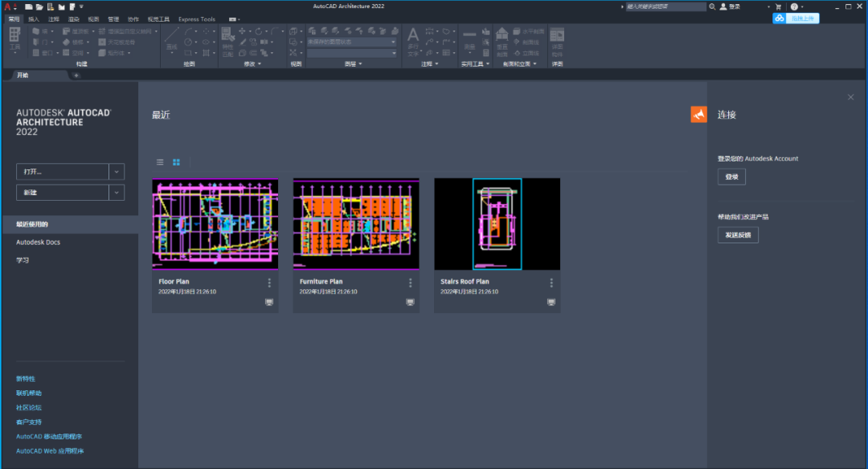Open the Annotate (注释) ribbon tab
This screenshot has height=469, width=868.
[x=54, y=18]
